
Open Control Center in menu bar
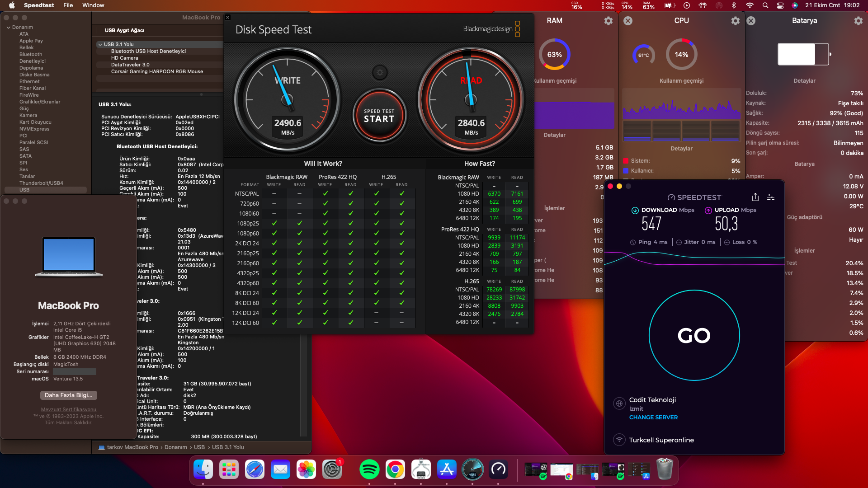(780, 5)
